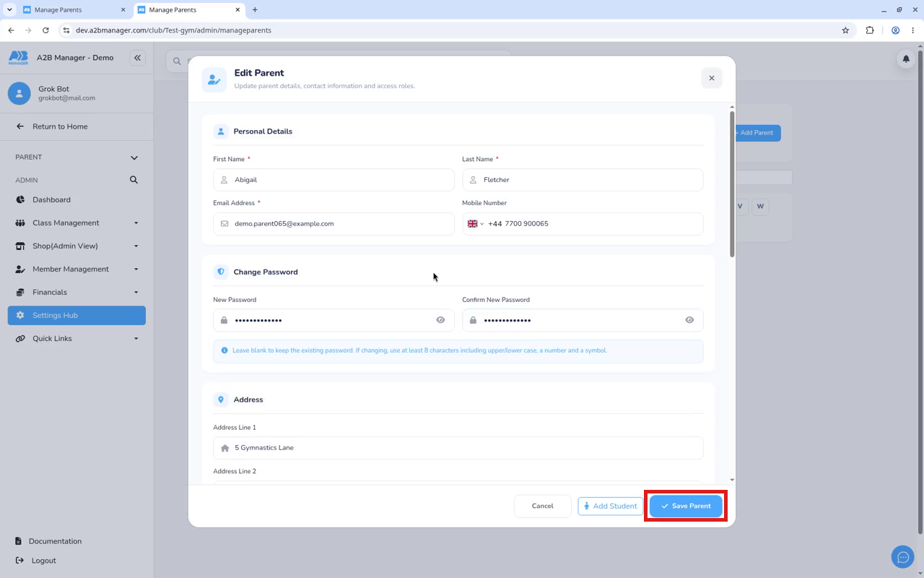
Task: Edit Address Line 1 field
Action: (x=458, y=448)
